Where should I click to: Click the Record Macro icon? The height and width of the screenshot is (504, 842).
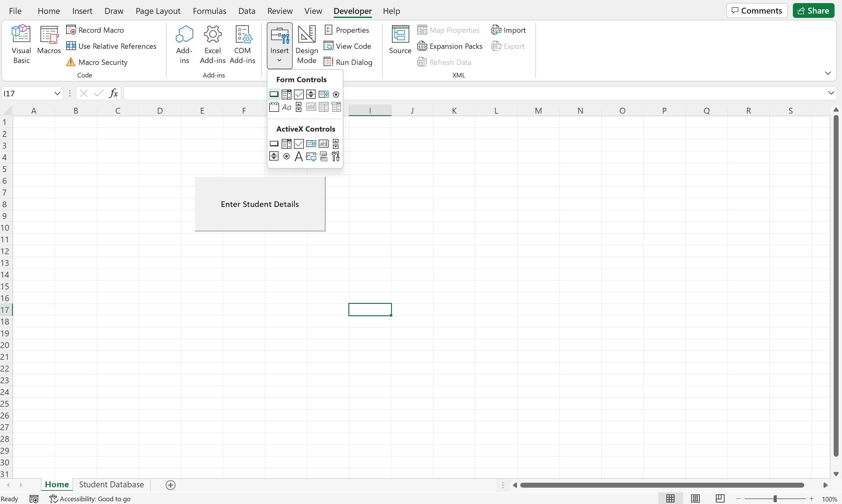coord(71,29)
